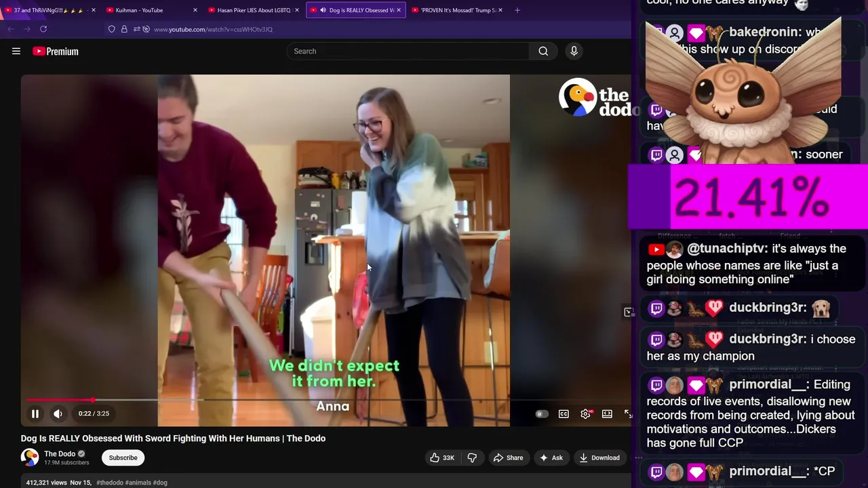Open The Dodo channel avatar

pos(30,457)
